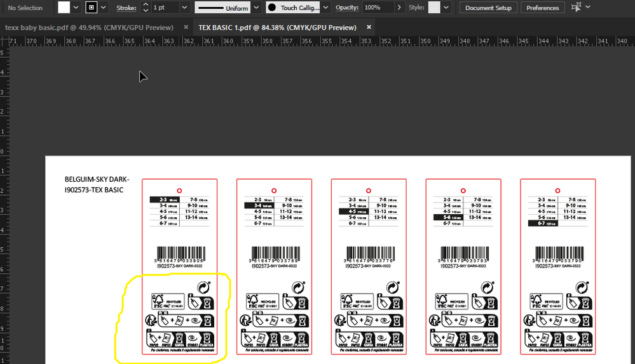Click the highlighted 4-5 size cell
635x364 pixels.
tap(353, 212)
